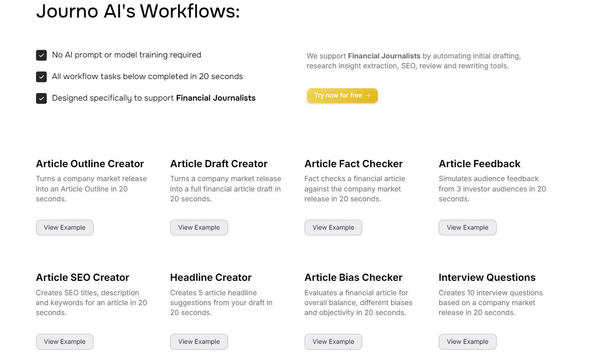602x364 pixels.
Task: Show the Interview Questions example
Action: click(x=467, y=342)
